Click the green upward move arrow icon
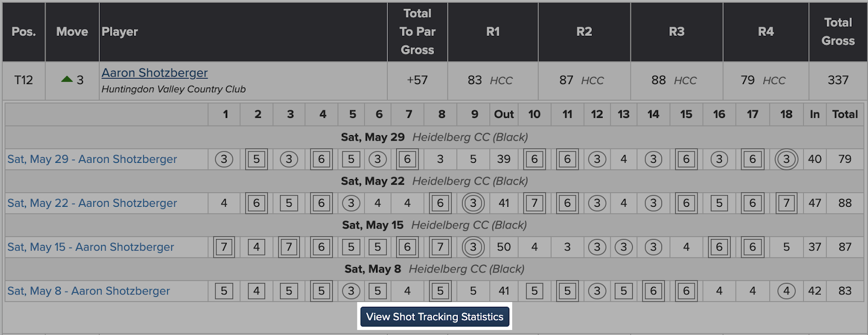The image size is (868, 335). click(67, 79)
